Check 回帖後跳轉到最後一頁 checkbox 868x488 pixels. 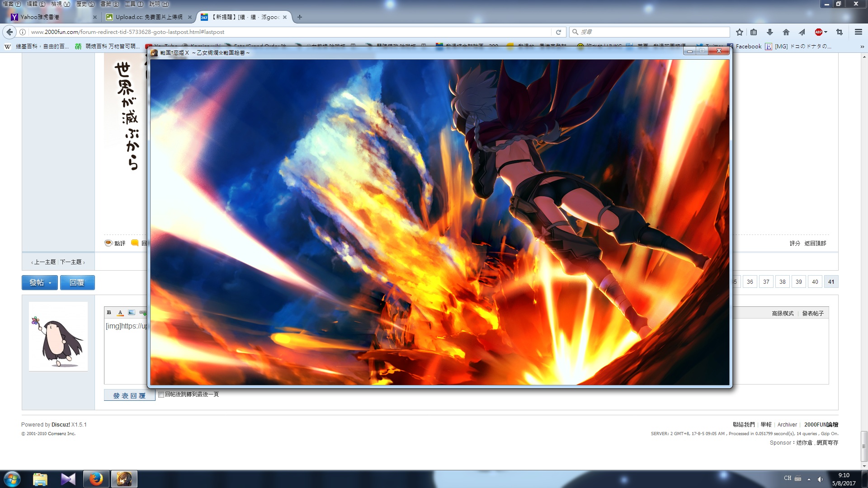(x=161, y=395)
